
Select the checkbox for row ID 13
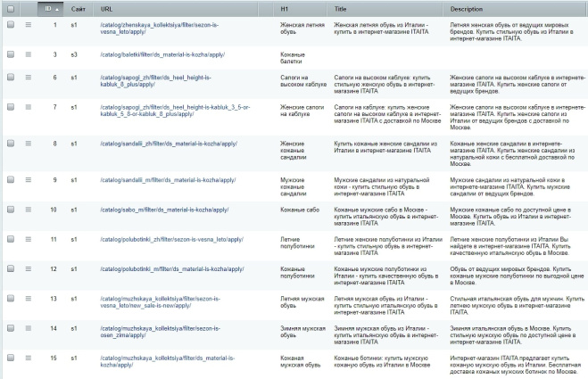coord(11,298)
